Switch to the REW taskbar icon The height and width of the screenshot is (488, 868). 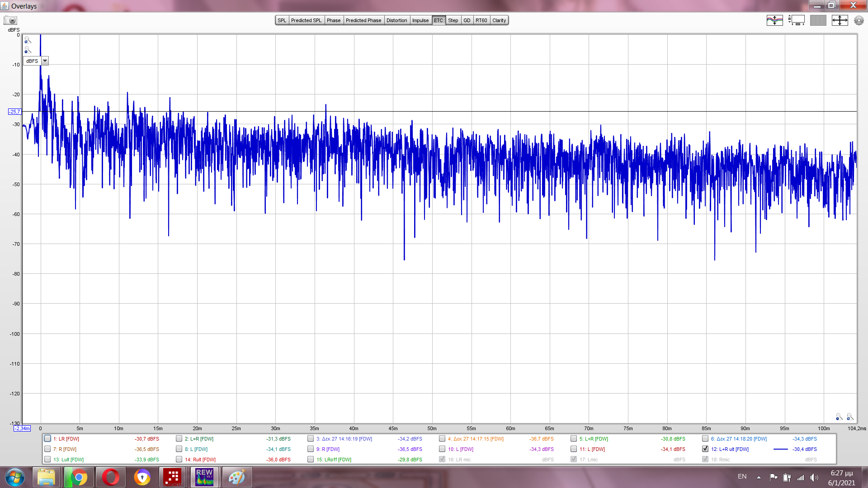[204, 477]
